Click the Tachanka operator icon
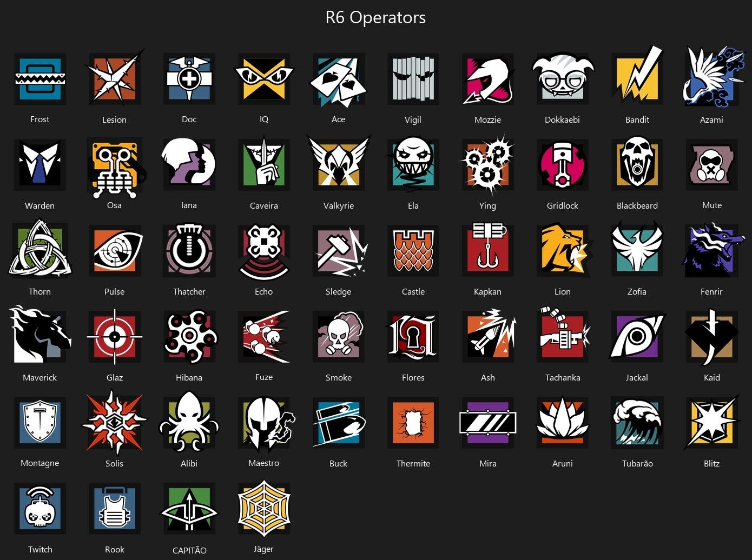Image resolution: width=752 pixels, height=560 pixels. pos(563,335)
